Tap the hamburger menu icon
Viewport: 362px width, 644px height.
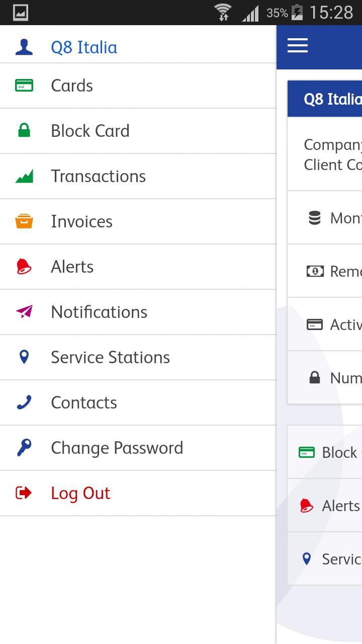(297, 46)
